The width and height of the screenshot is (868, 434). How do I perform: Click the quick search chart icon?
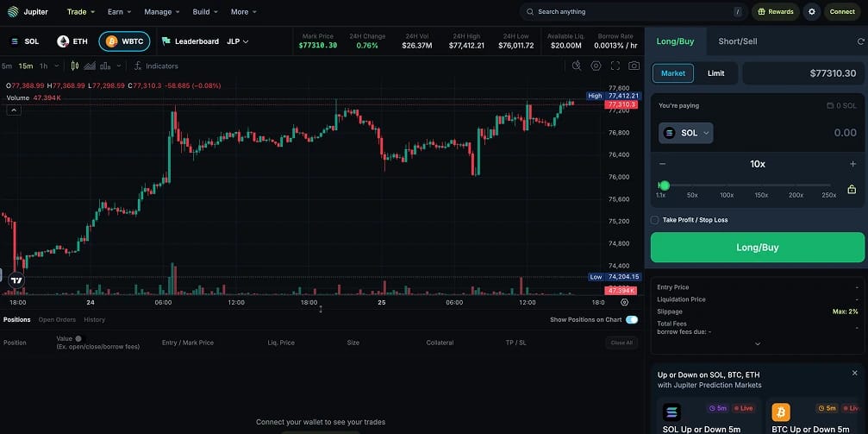click(577, 66)
